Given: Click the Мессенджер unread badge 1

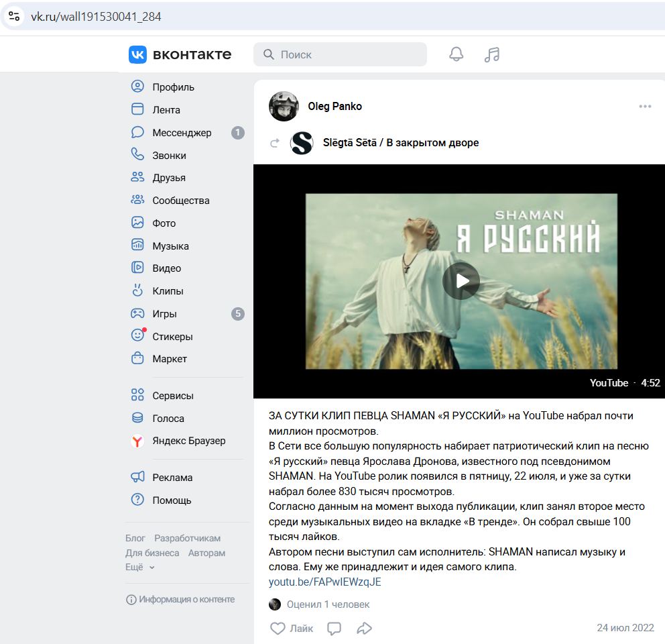Looking at the screenshot, I should coord(238,132).
